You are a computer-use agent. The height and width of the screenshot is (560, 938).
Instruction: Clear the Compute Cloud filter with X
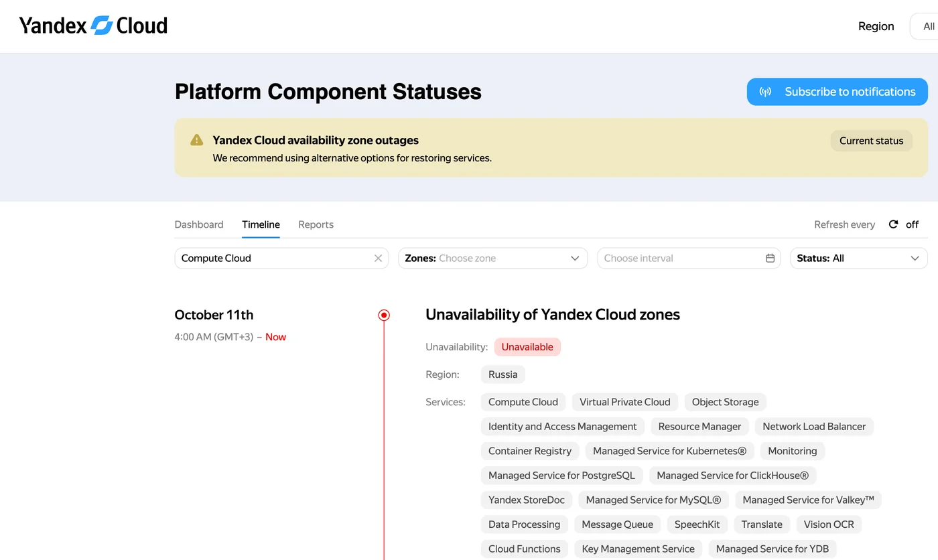coord(378,259)
